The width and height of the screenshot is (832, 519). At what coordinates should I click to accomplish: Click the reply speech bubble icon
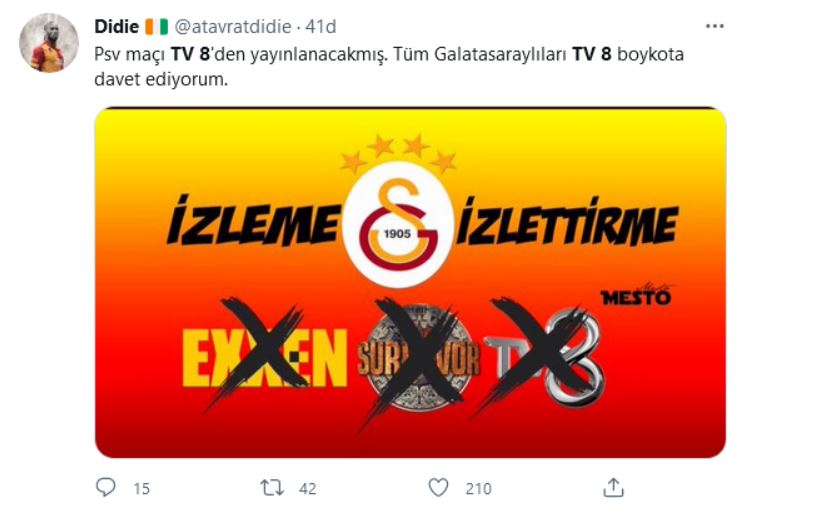click(x=105, y=487)
